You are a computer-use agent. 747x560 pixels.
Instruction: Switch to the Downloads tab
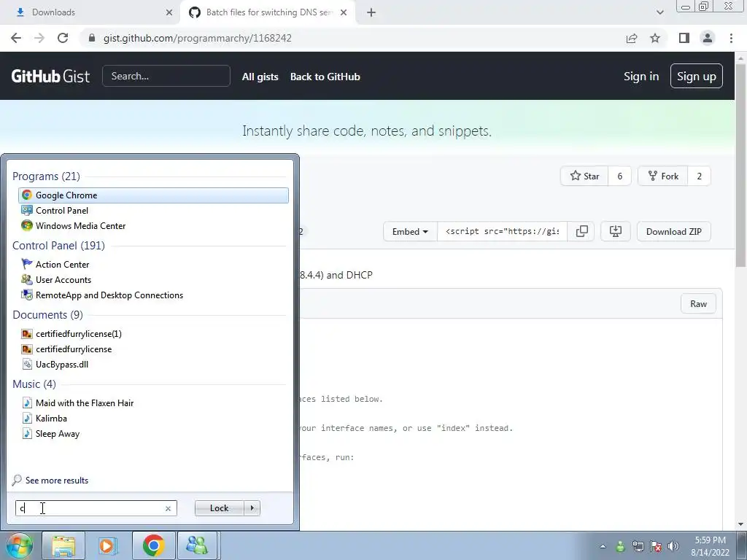(90, 12)
